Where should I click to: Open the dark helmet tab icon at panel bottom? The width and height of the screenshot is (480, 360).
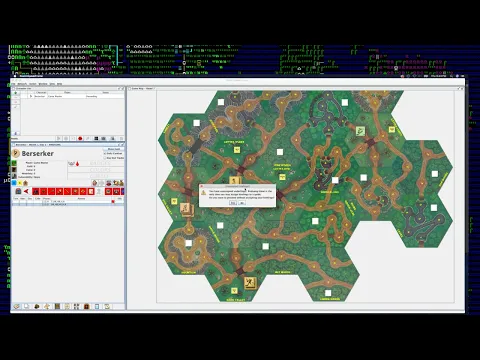click(x=37, y=306)
